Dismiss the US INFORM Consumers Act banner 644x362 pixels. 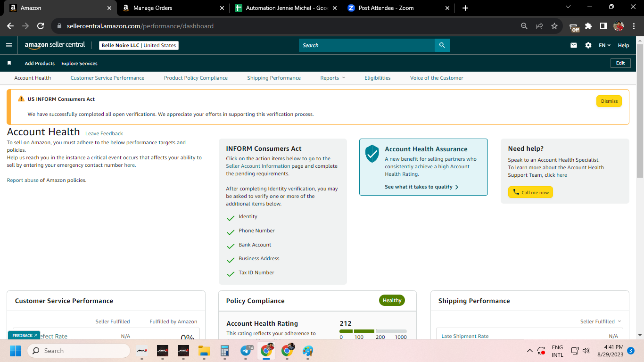coord(609,101)
